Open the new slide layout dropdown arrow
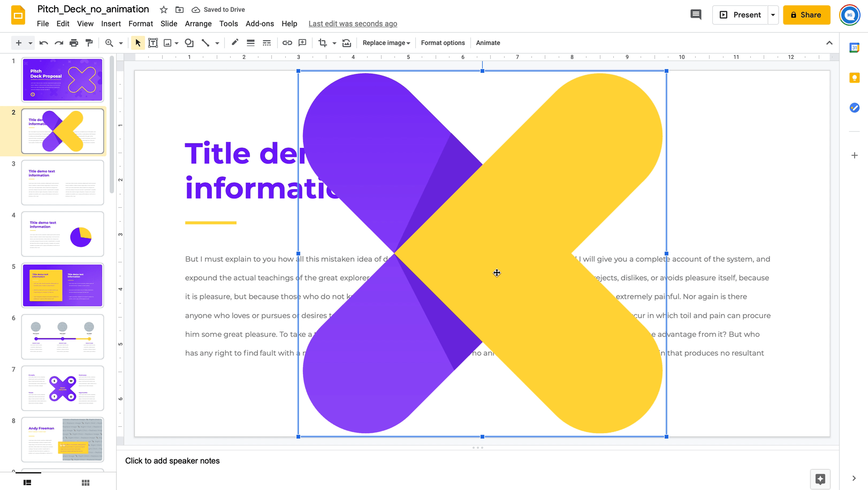868x490 pixels. [31, 43]
